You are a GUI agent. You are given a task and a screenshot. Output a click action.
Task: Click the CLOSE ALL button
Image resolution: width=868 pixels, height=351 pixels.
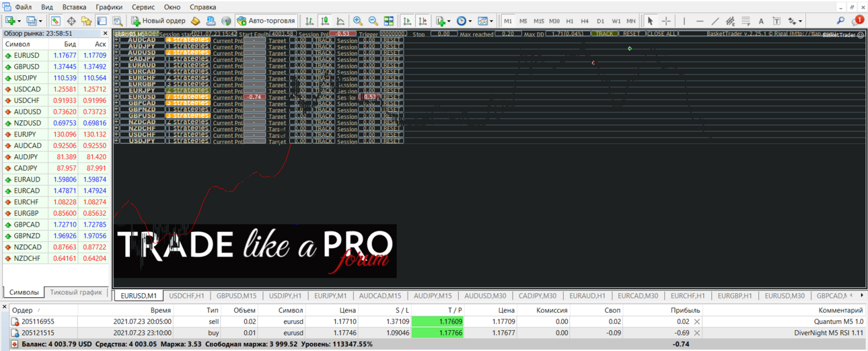662,34
